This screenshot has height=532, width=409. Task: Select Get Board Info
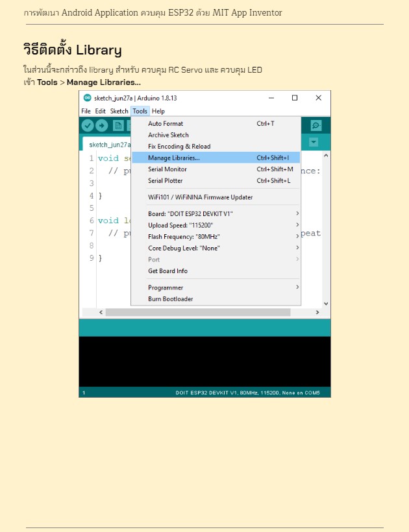click(x=216, y=271)
